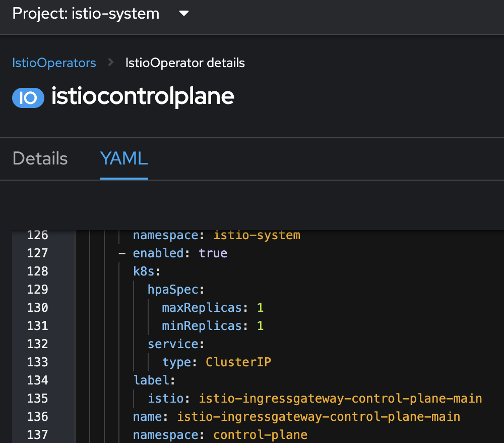Image resolution: width=504 pixels, height=443 pixels.
Task: Click the 'service:' key
Action: pos(176,344)
